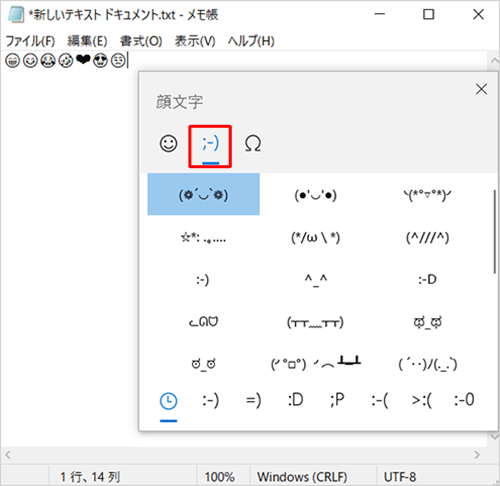500x486 pixels.
Task: Select the recently used clock category
Action: pyautogui.click(x=168, y=401)
